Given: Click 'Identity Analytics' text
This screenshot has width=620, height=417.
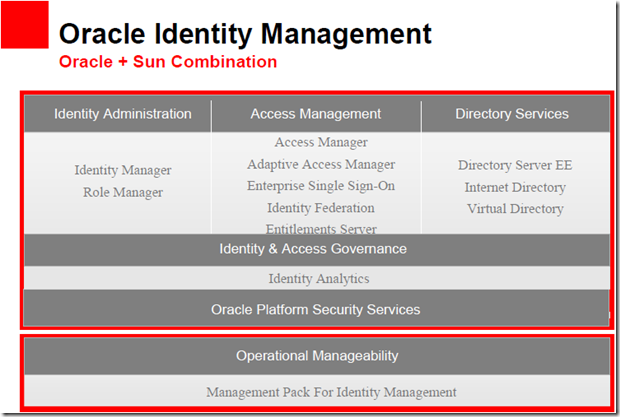Looking at the screenshot, I should [319, 279].
